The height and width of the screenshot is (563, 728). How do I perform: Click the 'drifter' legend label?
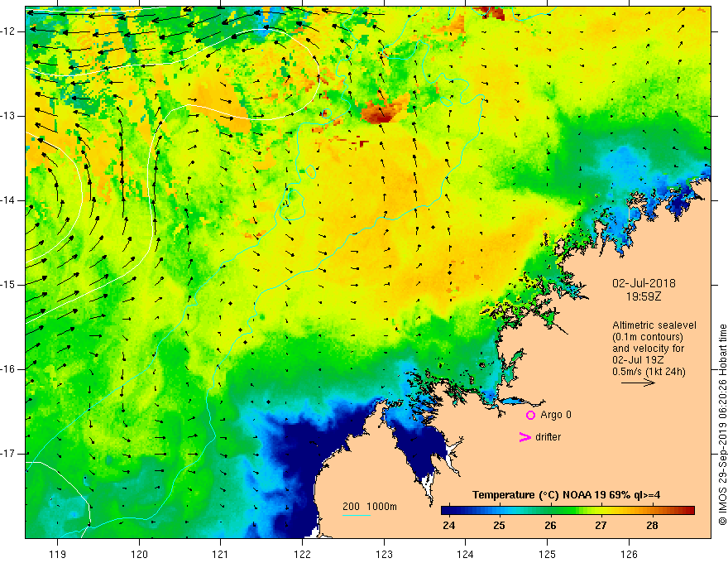pos(548,437)
